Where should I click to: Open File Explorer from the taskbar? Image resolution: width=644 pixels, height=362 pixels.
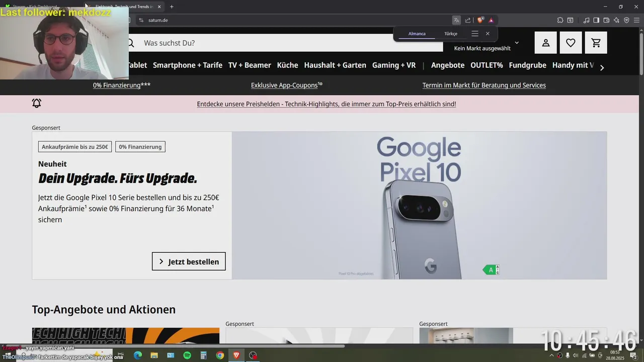(x=154, y=355)
